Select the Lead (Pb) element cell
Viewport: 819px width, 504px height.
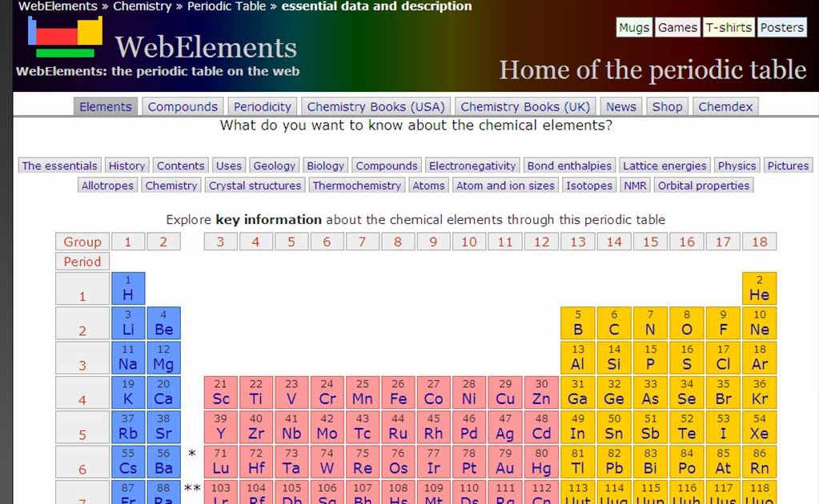pyautogui.click(x=614, y=462)
